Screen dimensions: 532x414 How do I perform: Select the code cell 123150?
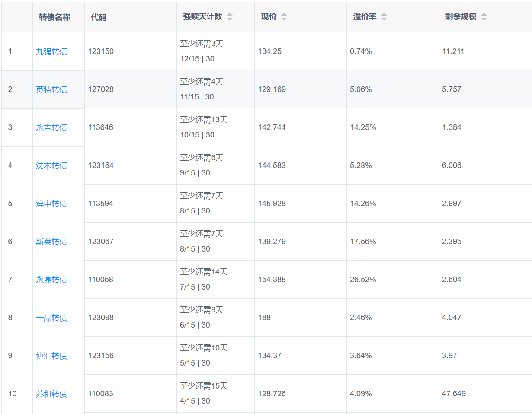[x=101, y=52]
